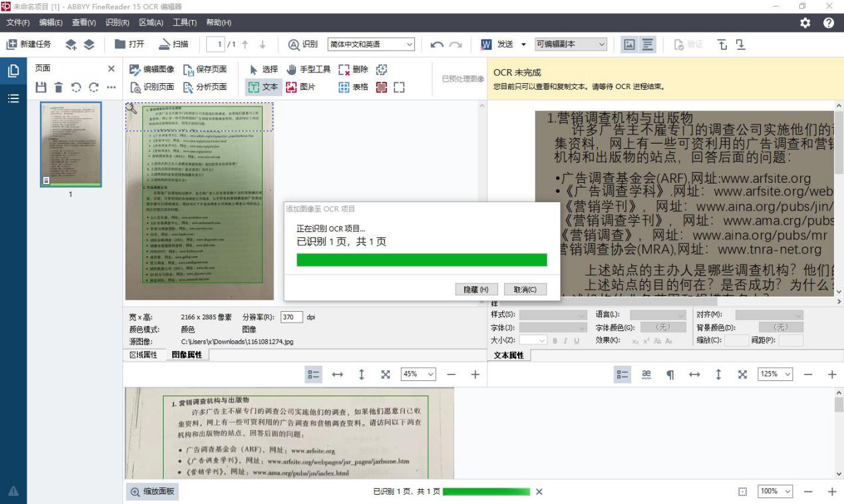Click the page number input field
The width and height of the screenshot is (844, 504).
tap(216, 45)
